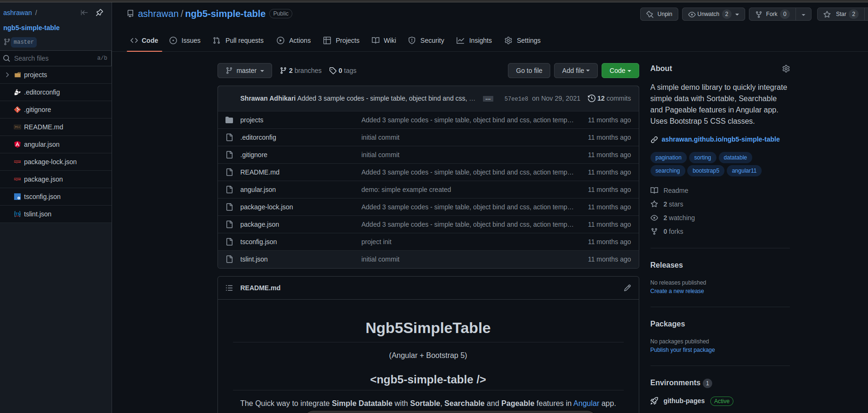Open the master branch selector dropdown
The image size is (868, 413).
point(245,71)
